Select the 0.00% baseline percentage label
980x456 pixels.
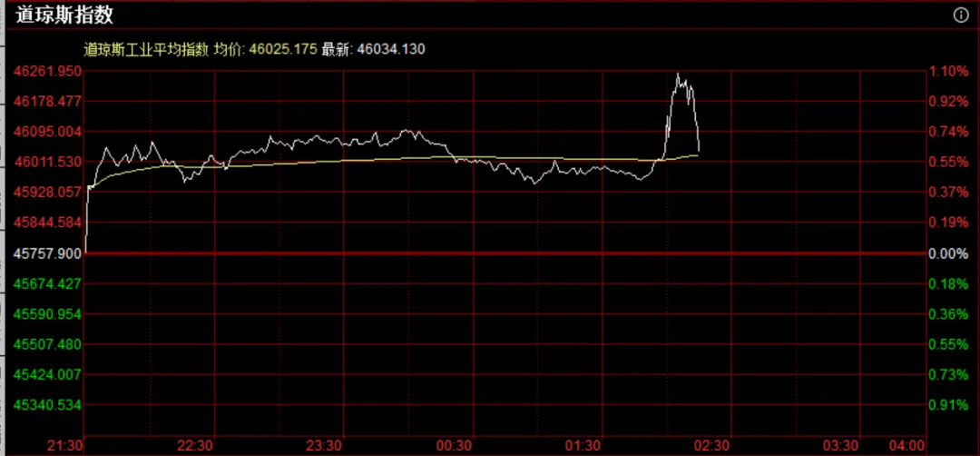pyautogui.click(x=948, y=253)
